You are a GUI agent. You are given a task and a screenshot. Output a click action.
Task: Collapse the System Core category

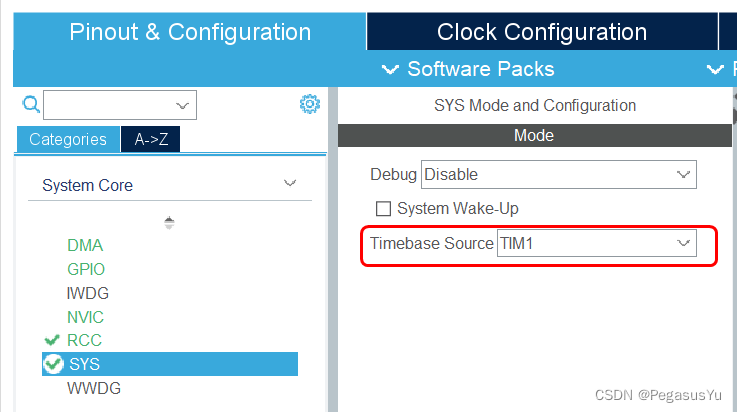point(290,184)
